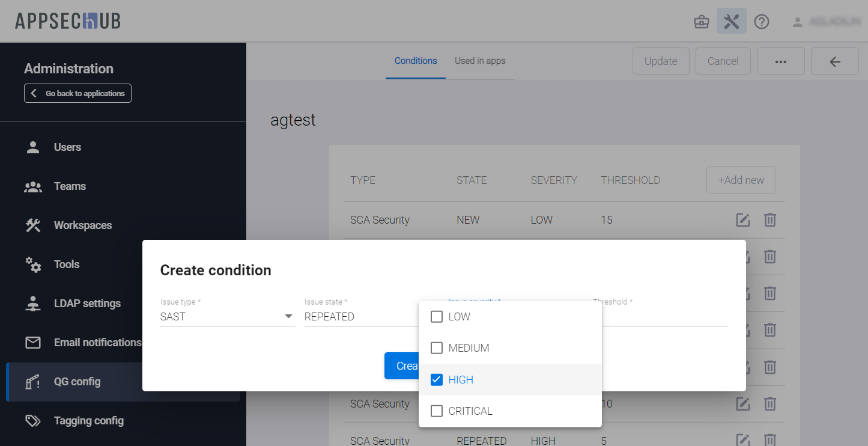The width and height of the screenshot is (868, 446).
Task: Delete the first SCA Security NEW condition
Action: (x=769, y=220)
